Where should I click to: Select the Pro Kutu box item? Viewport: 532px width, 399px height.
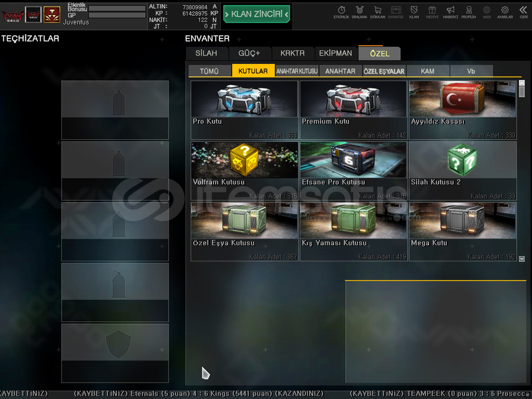coord(244,110)
